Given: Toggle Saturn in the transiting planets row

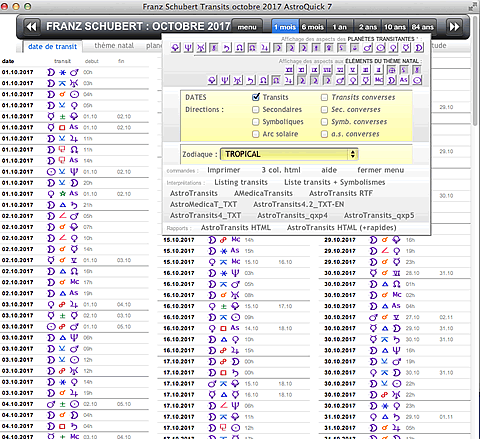Looking at the screenshot, I should [x=227, y=48].
